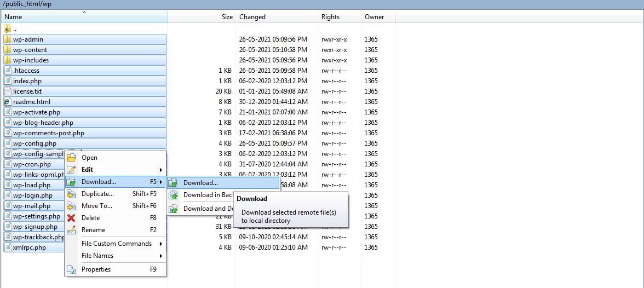Click the Move To icon in context menu
The height and width of the screenshot is (288, 644).
(71, 206)
